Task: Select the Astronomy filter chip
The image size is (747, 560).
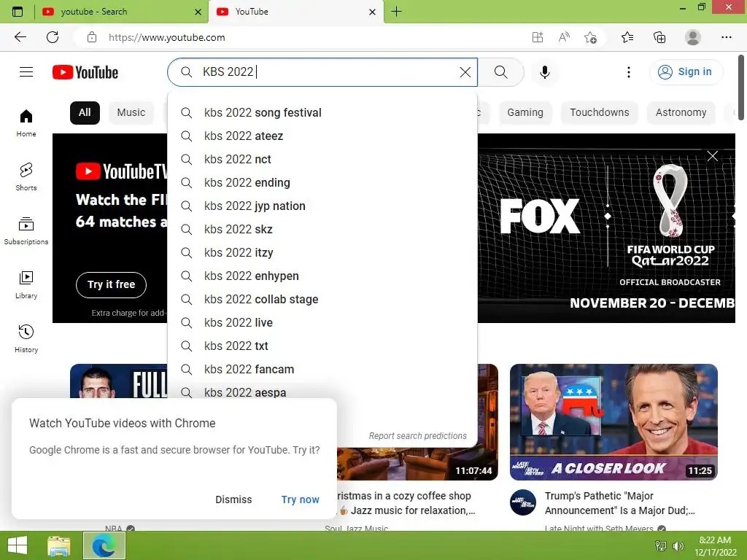Action: point(681,113)
